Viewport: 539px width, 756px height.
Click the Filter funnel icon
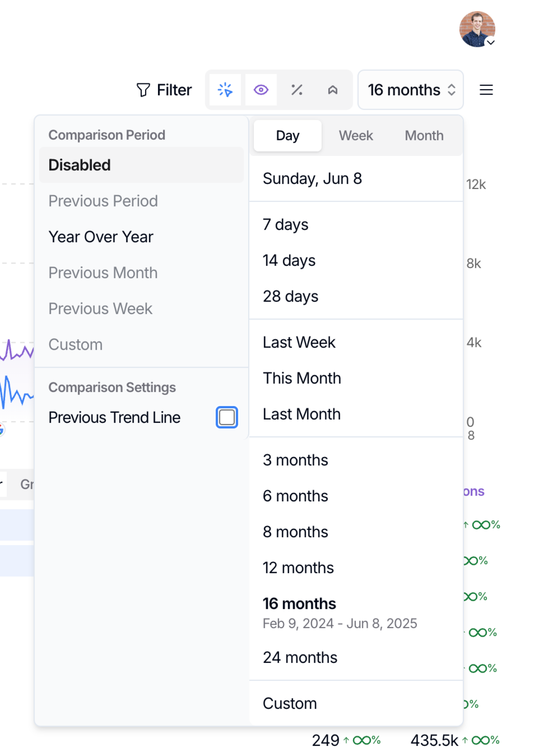tap(143, 90)
